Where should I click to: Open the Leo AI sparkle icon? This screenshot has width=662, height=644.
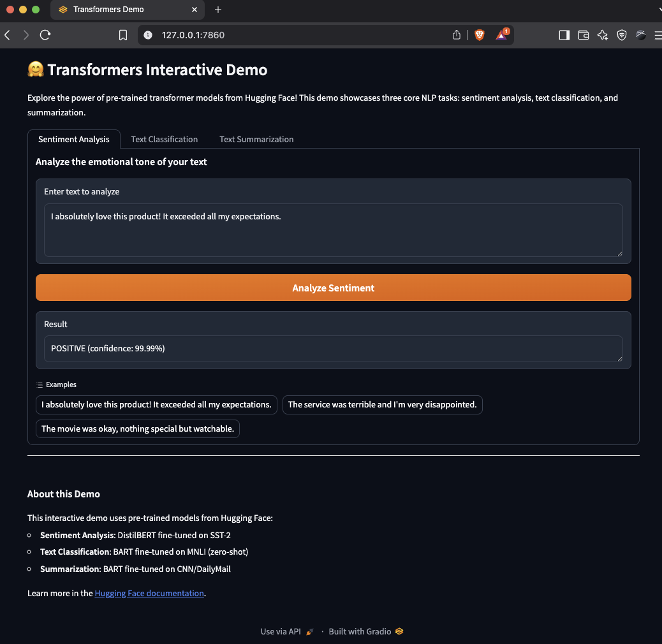click(603, 35)
